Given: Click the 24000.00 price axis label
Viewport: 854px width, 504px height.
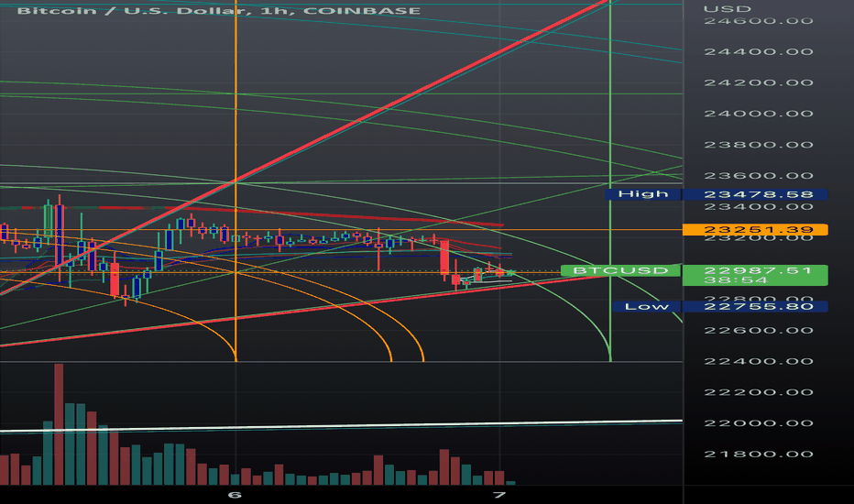Looking at the screenshot, I should (759, 114).
